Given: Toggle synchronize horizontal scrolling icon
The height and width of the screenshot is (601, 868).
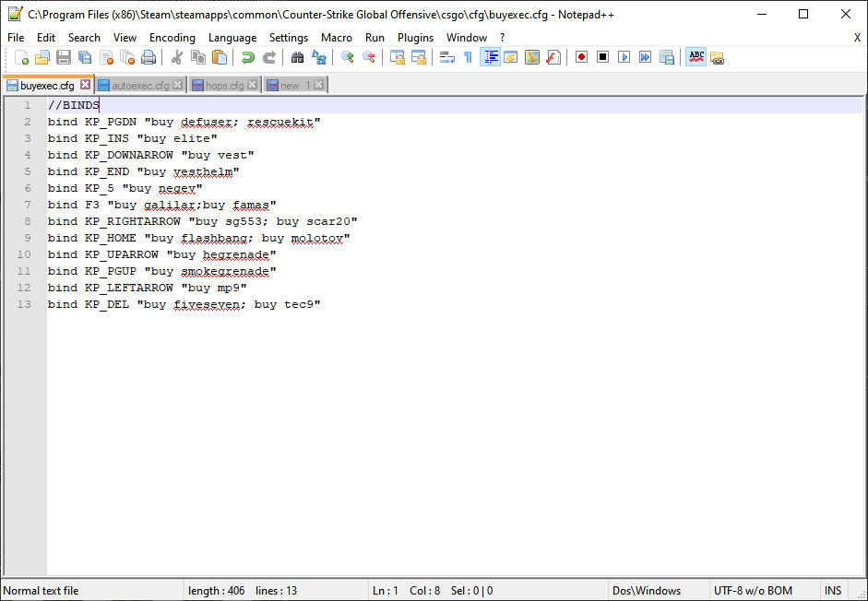Looking at the screenshot, I should tap(419, 57).
